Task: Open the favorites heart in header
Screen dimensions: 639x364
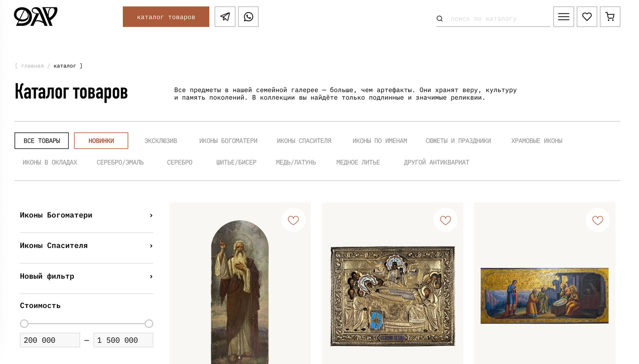Action: click(x=587, y=17)
